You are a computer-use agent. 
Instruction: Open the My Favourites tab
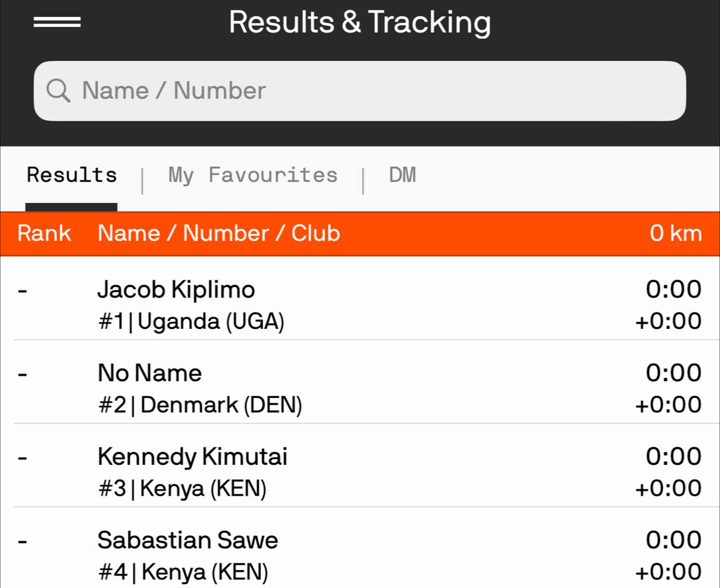pos(253,175)
